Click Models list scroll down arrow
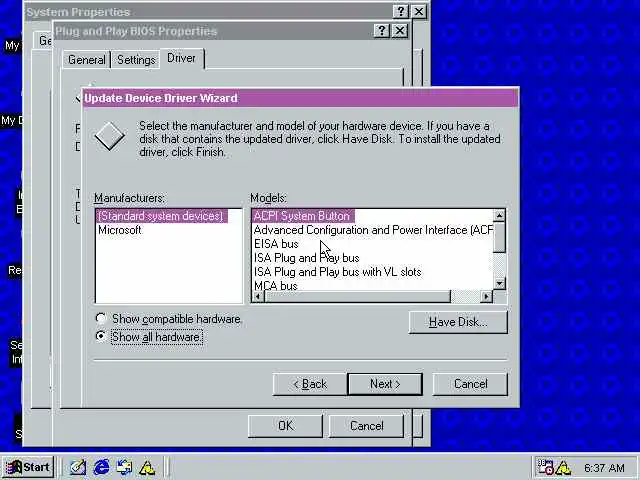The width and height of the screenshot is (640, 480). [x=499, y=283]
